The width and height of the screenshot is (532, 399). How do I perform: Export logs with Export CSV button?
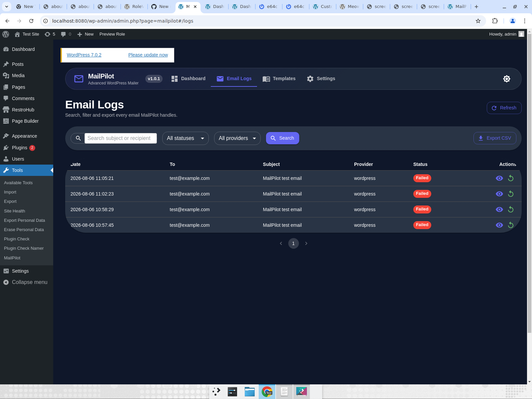495,138
